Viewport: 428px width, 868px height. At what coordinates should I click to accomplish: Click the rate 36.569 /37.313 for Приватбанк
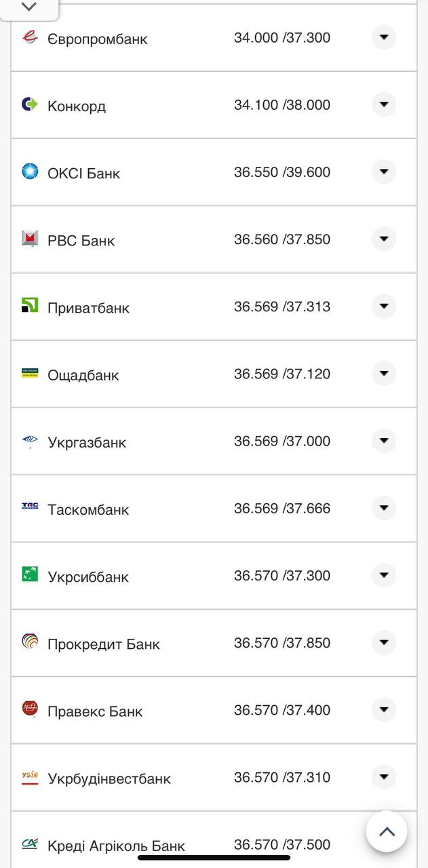tap(282, 307)
